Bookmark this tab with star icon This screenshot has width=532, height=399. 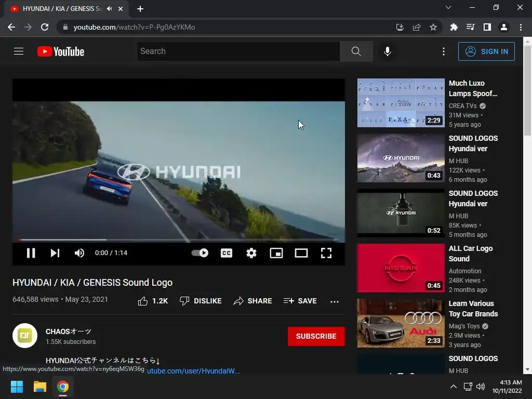pos(433,27)
